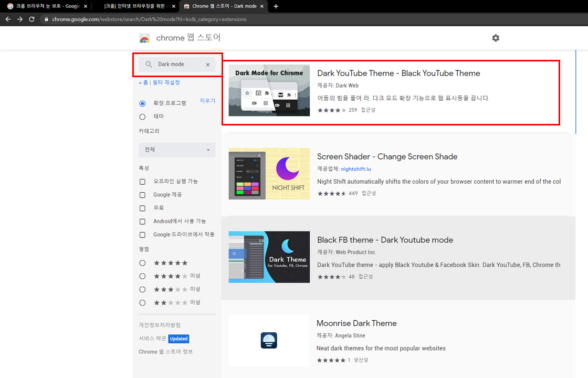
Task: Click 제공자: Dark Web provider text
Action: tap(338, 86)
